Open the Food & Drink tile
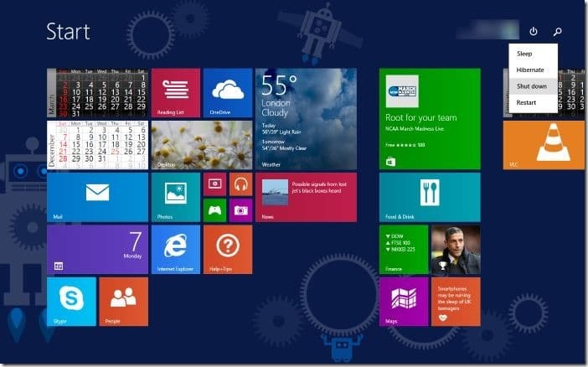Viewport: 588px width, 367px height. click(430, 197)
